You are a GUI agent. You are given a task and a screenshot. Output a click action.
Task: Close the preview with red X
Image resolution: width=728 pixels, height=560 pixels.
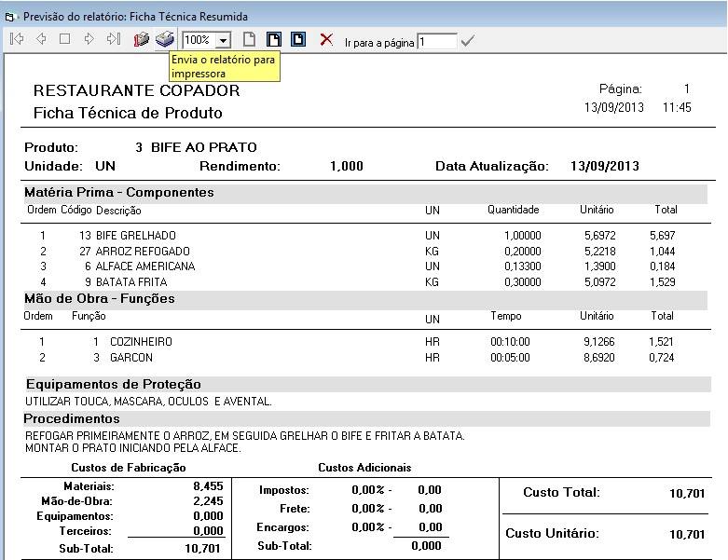pos(326,39)
